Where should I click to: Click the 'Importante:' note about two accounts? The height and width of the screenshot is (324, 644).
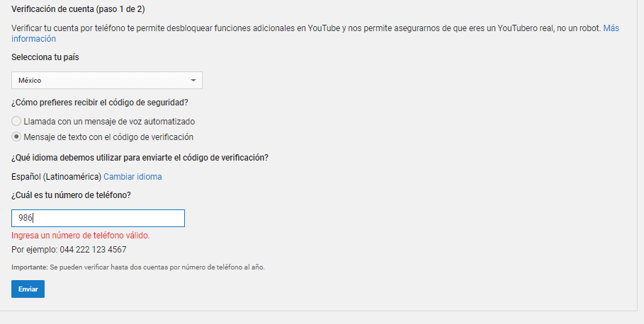[x=138, y=267]
